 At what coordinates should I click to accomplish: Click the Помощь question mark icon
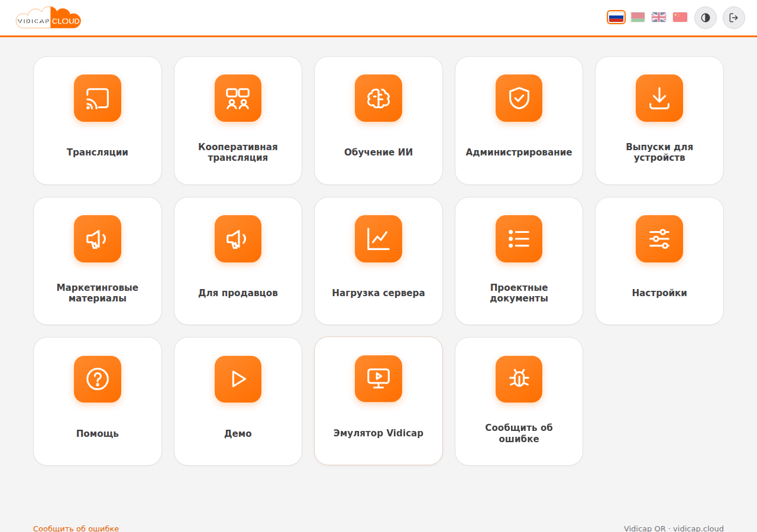click(98, 379)
